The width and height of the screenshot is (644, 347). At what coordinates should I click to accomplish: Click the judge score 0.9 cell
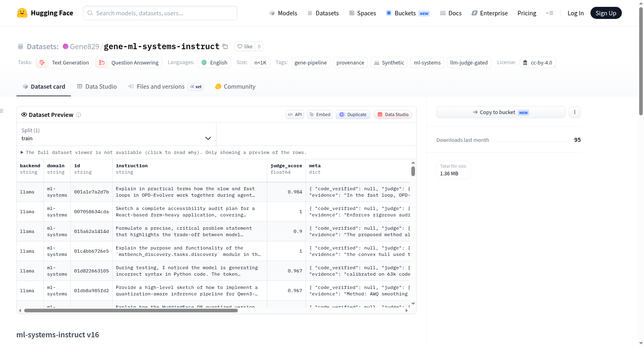[286, 231]
